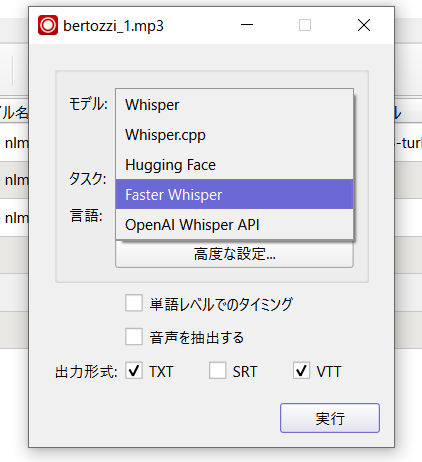Screen dimensions: 422x462
Task: Choose OpenAI Whisper API option
Action: 234,224
